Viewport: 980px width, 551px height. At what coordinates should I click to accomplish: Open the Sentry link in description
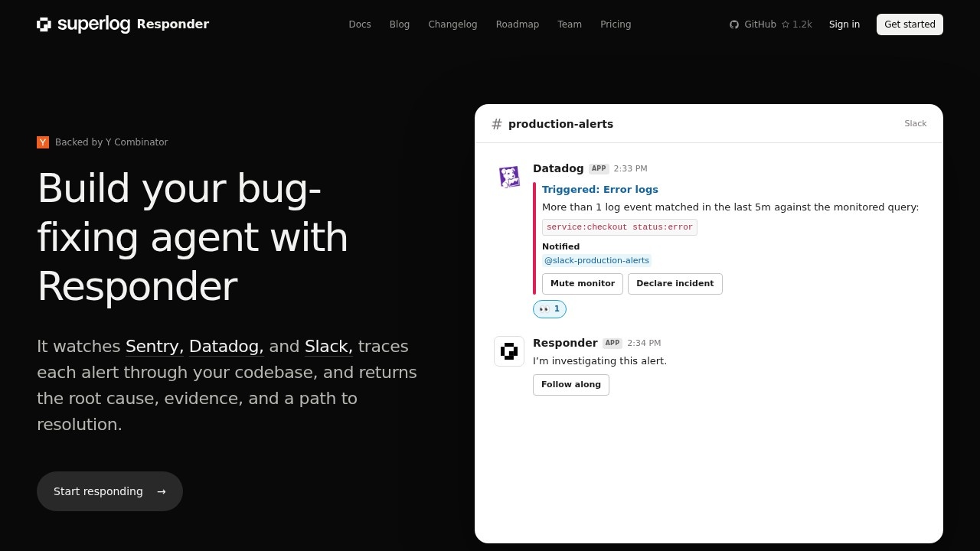[x=155, y=347]
